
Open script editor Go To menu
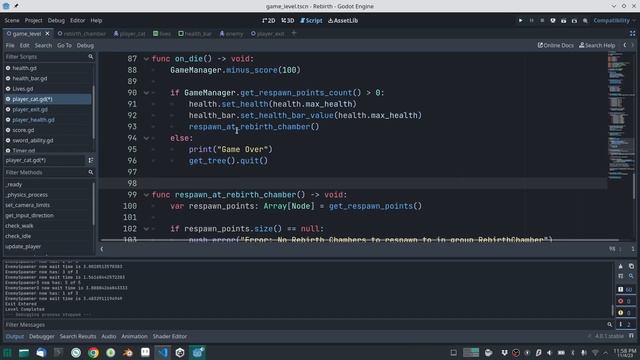pos(64,45)
